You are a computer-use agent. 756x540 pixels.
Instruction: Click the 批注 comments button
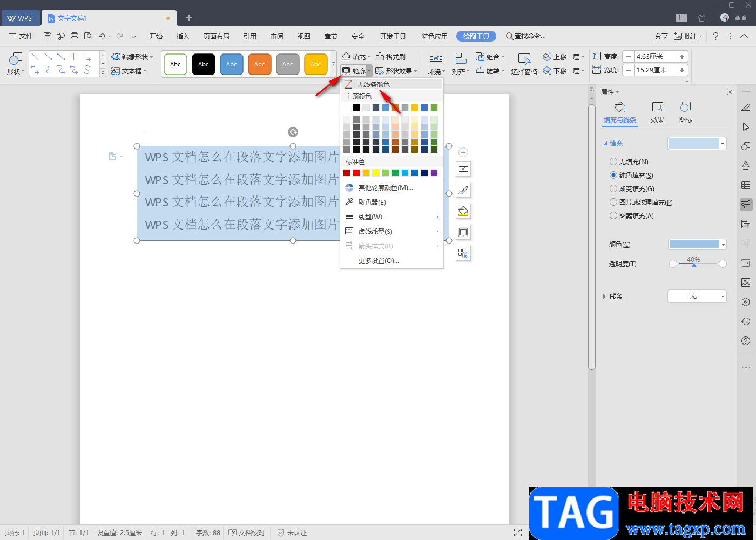click(688, 36)
